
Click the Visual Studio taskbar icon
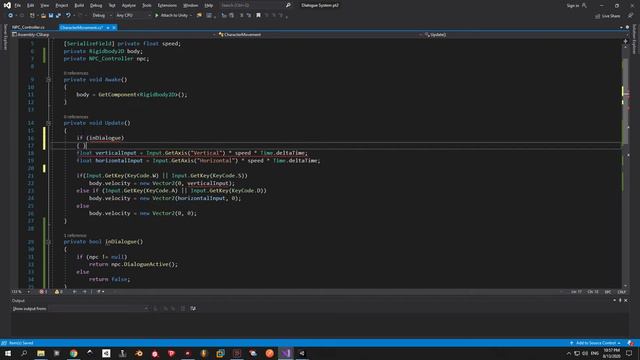(286, 353)
